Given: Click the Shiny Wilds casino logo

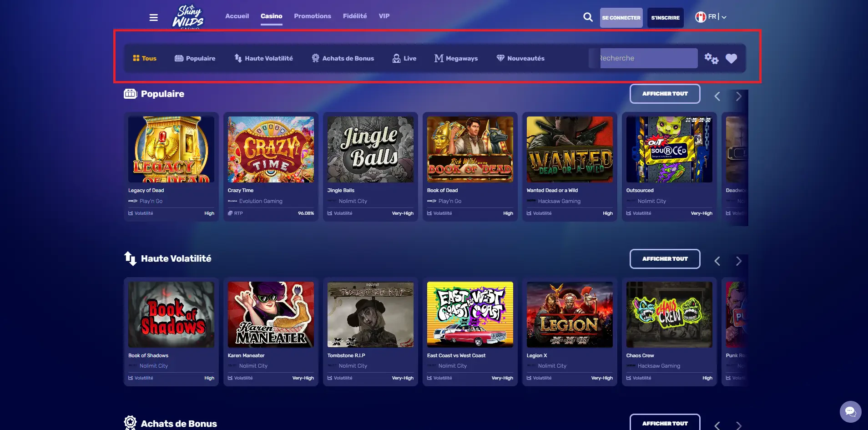Looking at the screenshot, I should point(188,17).
